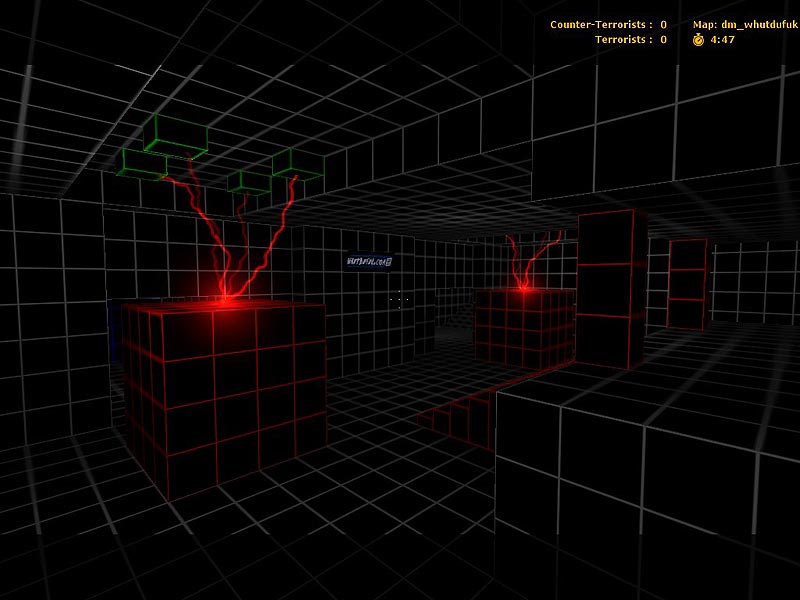This screenshot has height=600, width=800.
Task: Click the tall red pillar
Action: pos(611,290)
